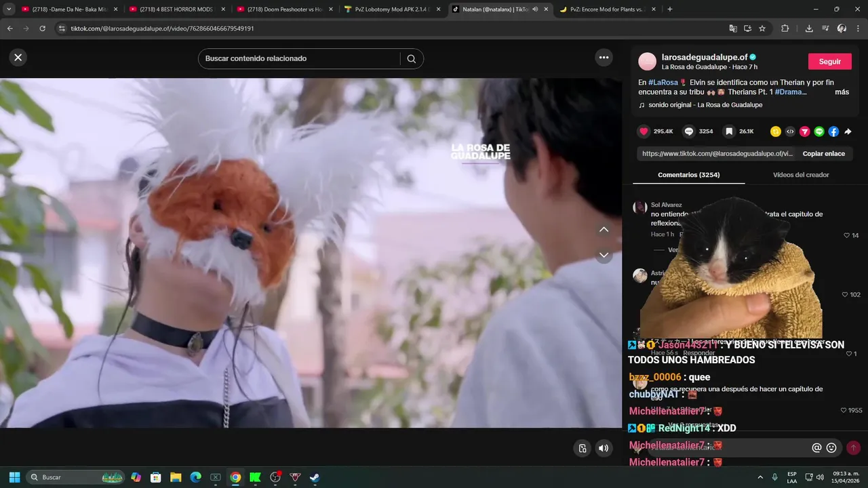Viewport: 868px width, 488px height.
Task: Bookmark this page with the star
Action: [762, 28]
